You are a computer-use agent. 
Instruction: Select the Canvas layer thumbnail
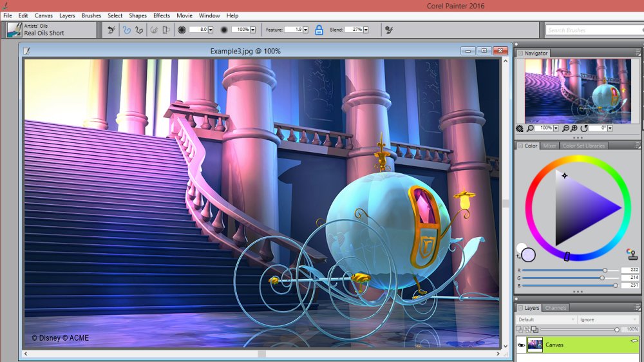[x=535, y=345]
